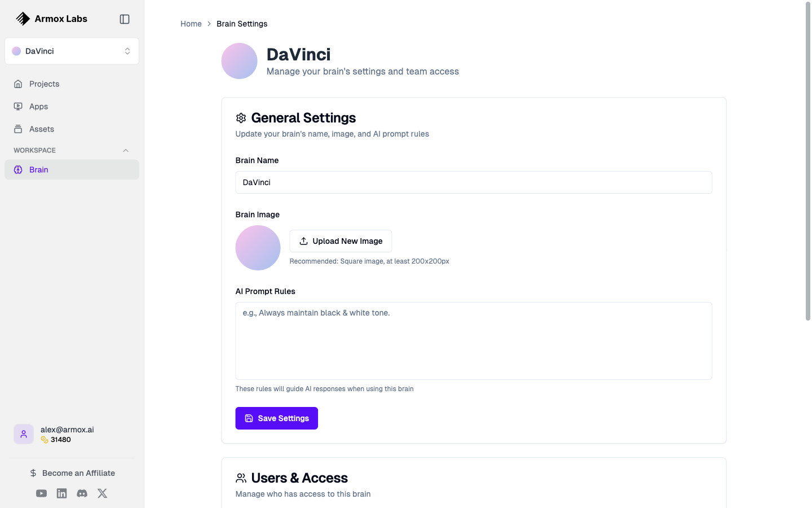
Task: Open the YouTube social link
Action: (x=42, y=493)
